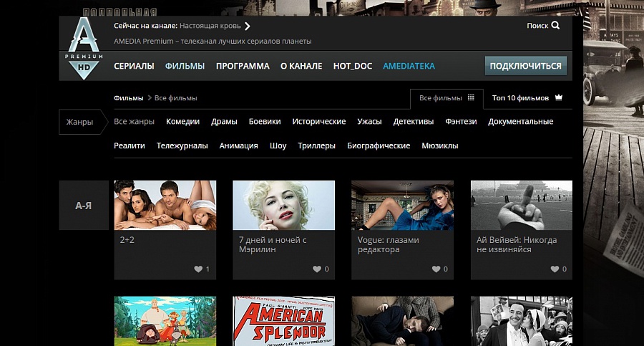Click the search magnifier icon

pos(556,26)
